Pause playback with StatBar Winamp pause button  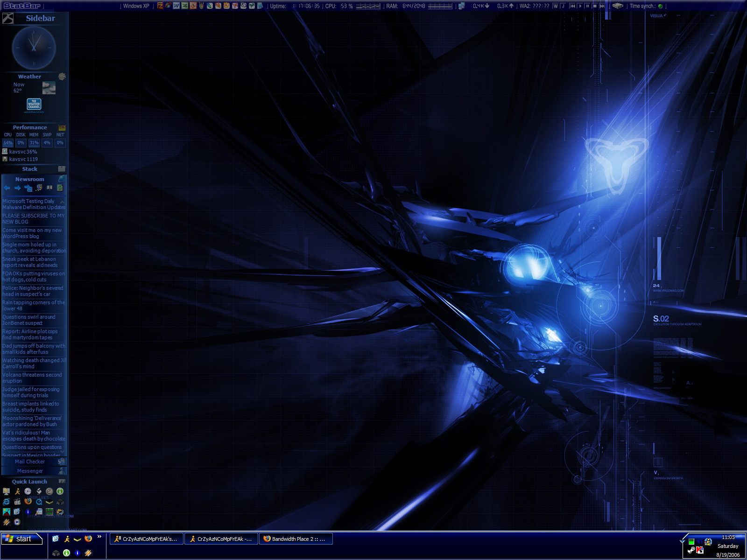(x=587, y=6)
